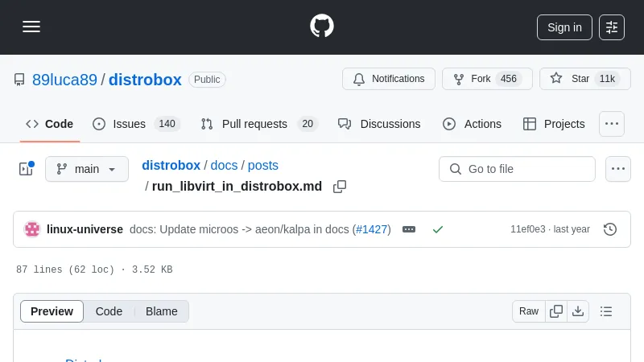Click the Sign in button

tap(564, 27)
